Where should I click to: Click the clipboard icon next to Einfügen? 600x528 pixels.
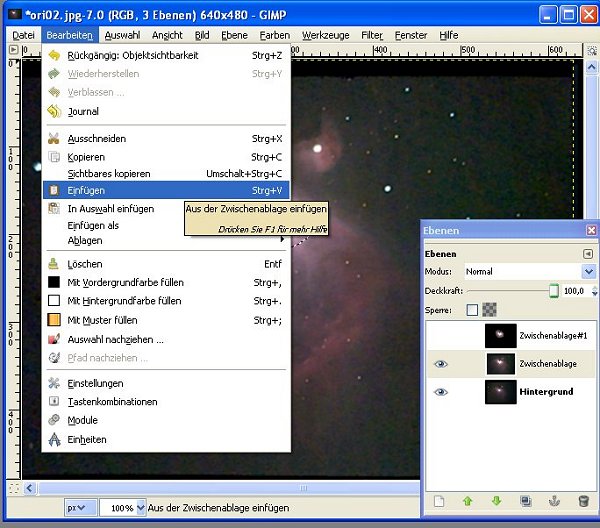point(54,190)
